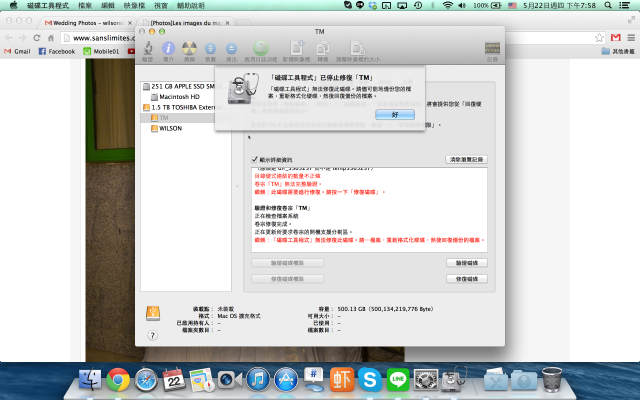Click the Enable Journaling green toolbar icon

coord(261,48)
